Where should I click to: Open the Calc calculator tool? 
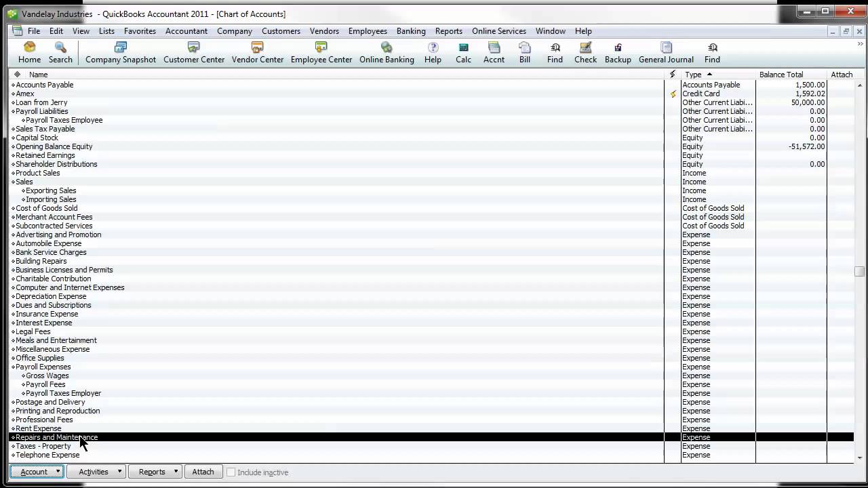pos(463,53)
